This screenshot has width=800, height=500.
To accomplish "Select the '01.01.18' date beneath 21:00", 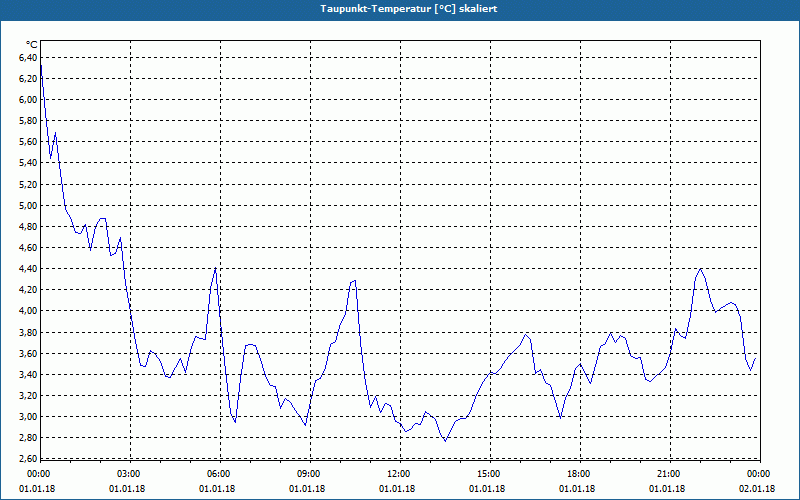I will coord(667,489).
